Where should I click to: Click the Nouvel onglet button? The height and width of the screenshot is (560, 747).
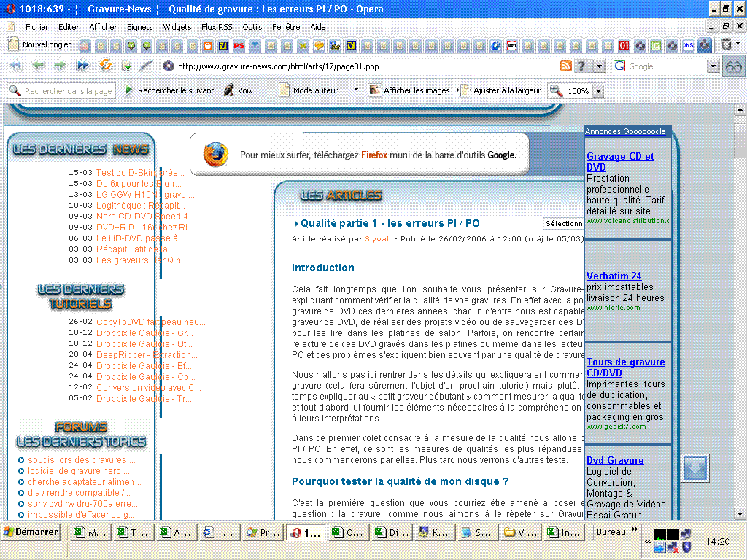[x=39, y=44]
